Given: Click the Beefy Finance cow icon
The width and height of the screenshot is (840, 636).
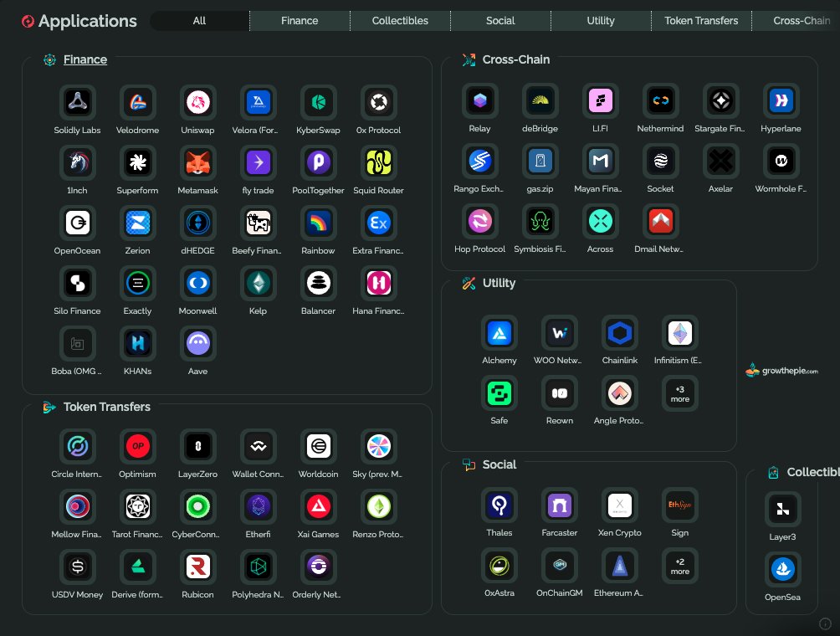Looking at the screenshot, I should (x=259, y=223).
